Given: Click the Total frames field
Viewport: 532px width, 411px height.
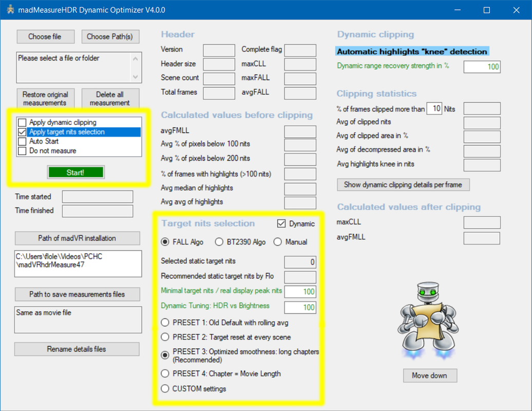Looking at the screenshot, I should pos(219,94).
